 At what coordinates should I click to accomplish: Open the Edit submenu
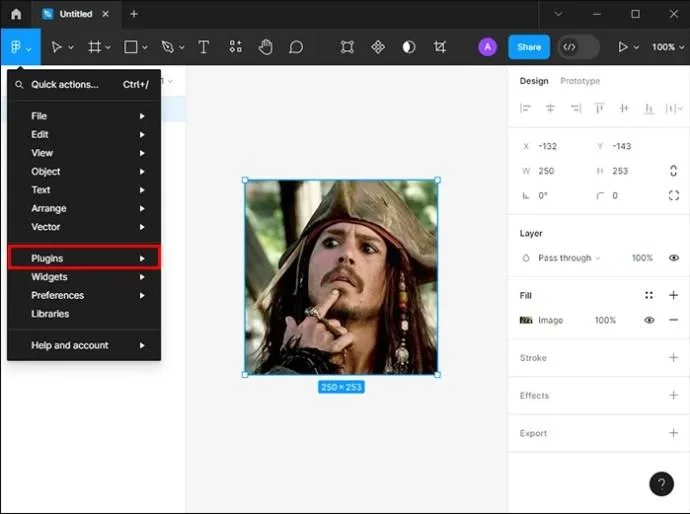pos(84,135)
